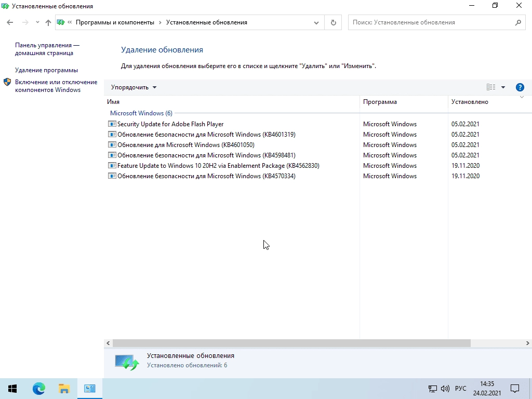Click the search magnifier icon
532x399 pixels.
click(518, 22)
